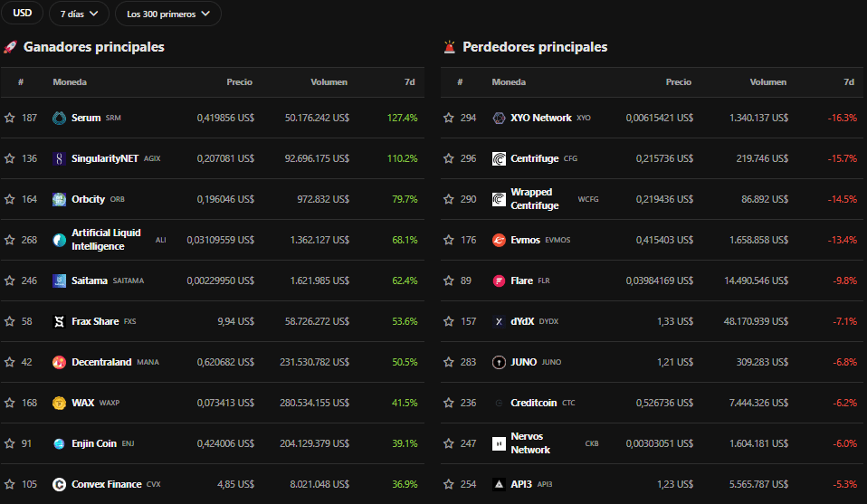
Task: Sort losers by Moneda column
Action: pos(509,82)
